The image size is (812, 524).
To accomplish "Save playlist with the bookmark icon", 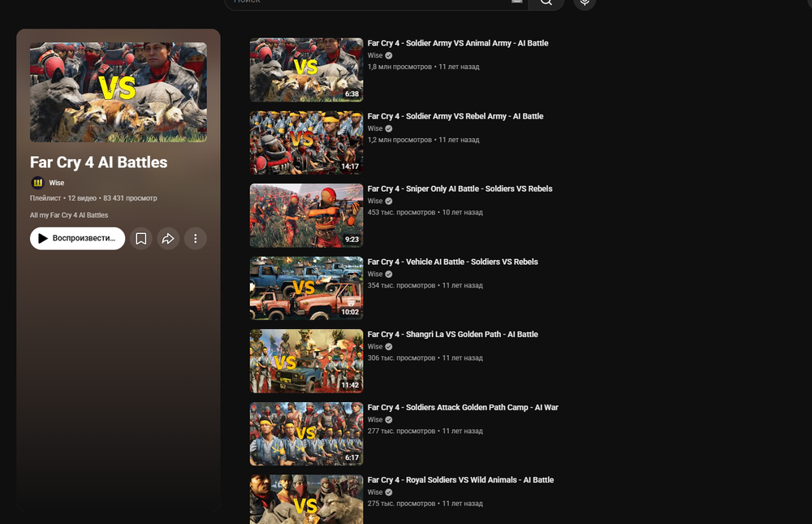I will (140, 238).
